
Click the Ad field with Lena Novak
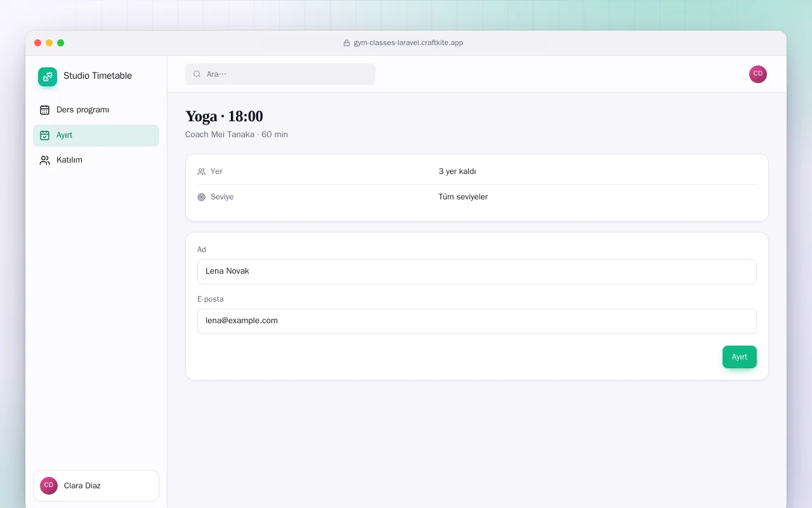477,272
